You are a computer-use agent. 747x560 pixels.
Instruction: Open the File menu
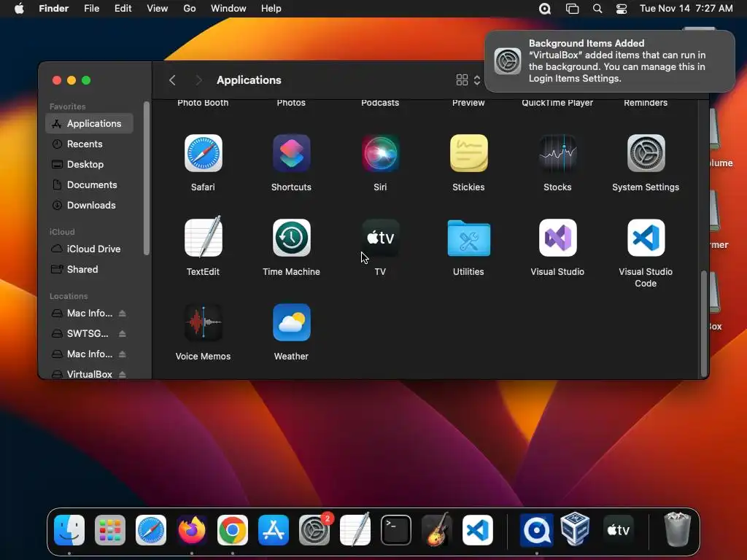[x=91, y=9]
